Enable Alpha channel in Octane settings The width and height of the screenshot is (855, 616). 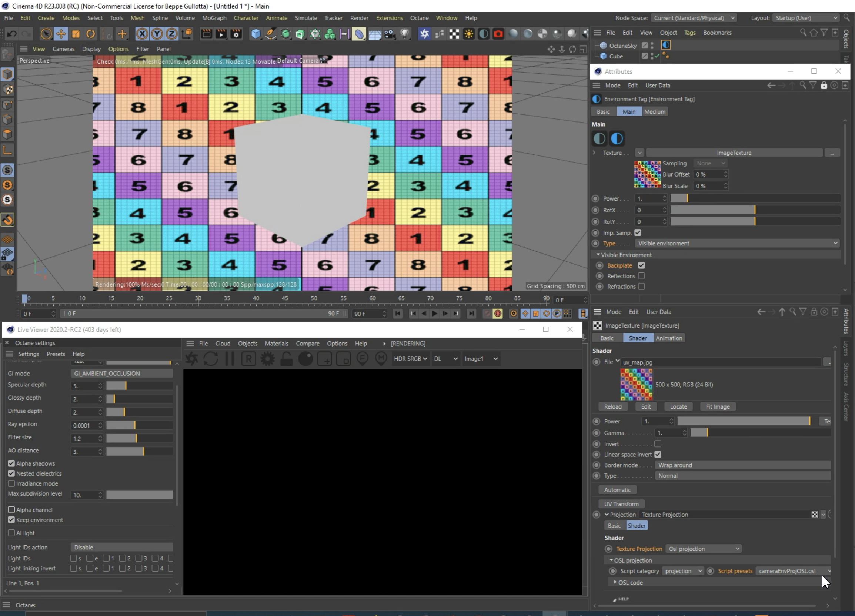(x=11, y=510)
